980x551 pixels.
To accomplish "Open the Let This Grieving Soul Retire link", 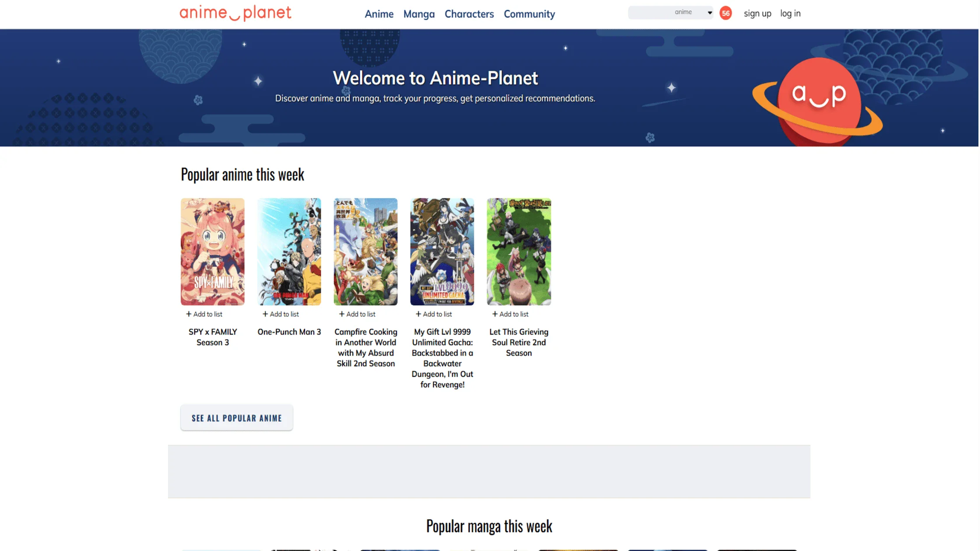I will [x=519, y=342].
